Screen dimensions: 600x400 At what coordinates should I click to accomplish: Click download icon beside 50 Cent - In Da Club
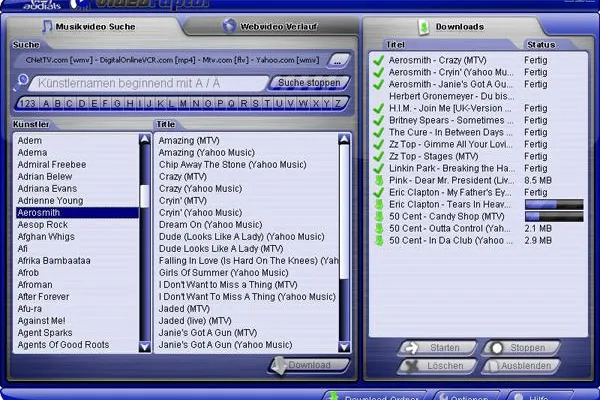click(379, 240)
